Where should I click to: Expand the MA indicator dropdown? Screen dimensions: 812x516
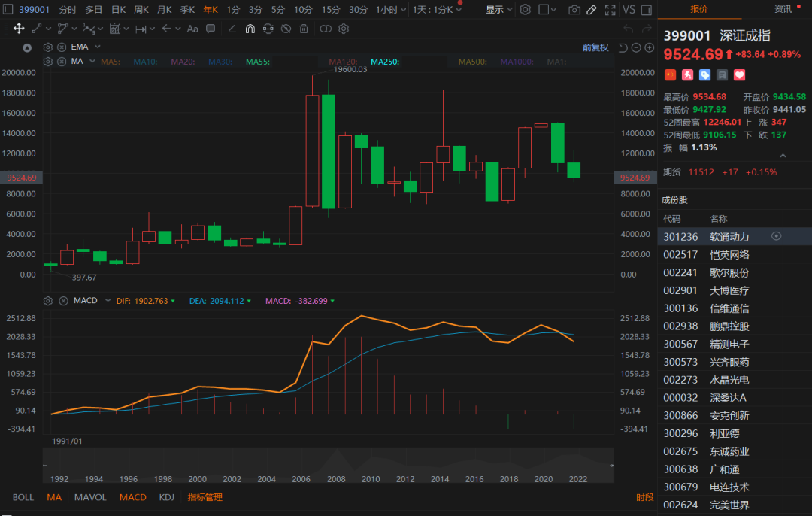92,61
